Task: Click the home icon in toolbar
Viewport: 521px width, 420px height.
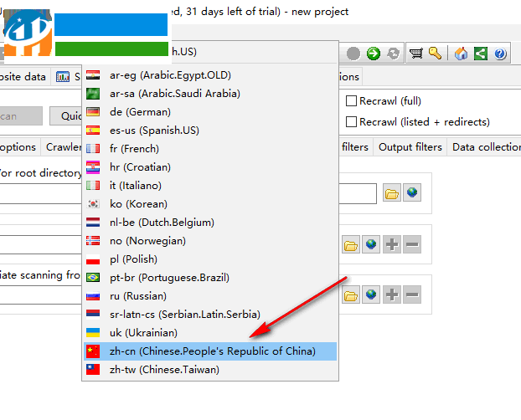Action: tap(462, 54)
